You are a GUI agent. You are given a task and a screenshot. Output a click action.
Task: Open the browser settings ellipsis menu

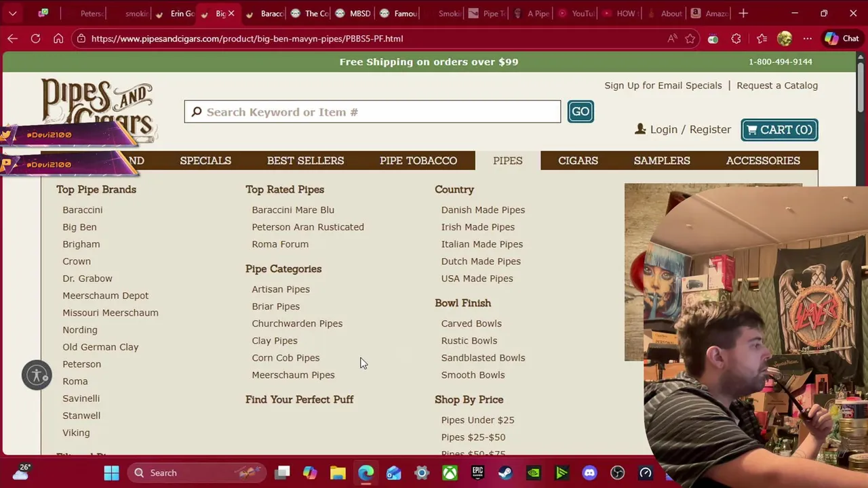click(807, 39)
